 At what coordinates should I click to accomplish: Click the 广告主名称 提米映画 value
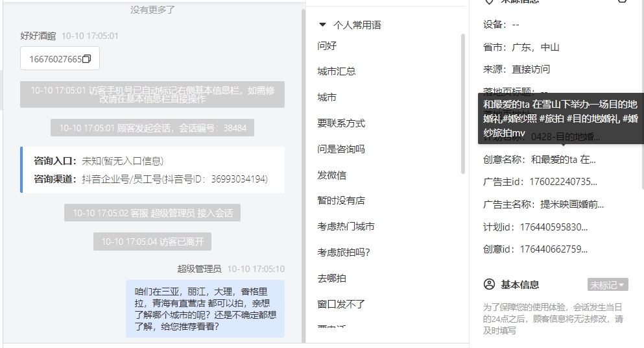pos(572,204)
